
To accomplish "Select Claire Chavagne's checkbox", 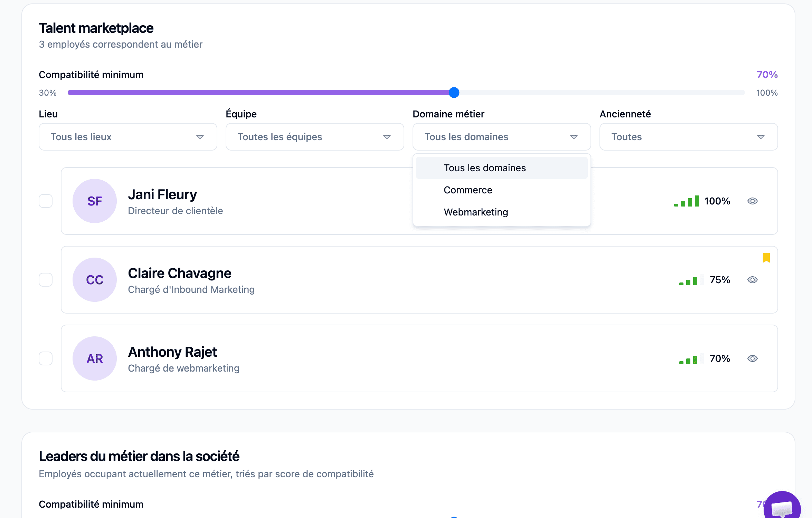I will click(x=46, y=280).
